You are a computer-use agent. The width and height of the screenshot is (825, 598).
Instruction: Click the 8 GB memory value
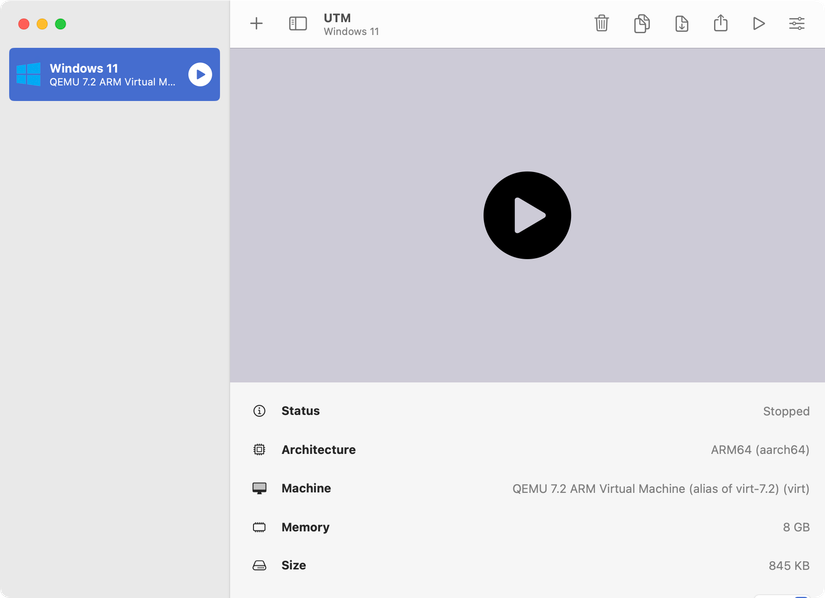[x=796, y=527]
